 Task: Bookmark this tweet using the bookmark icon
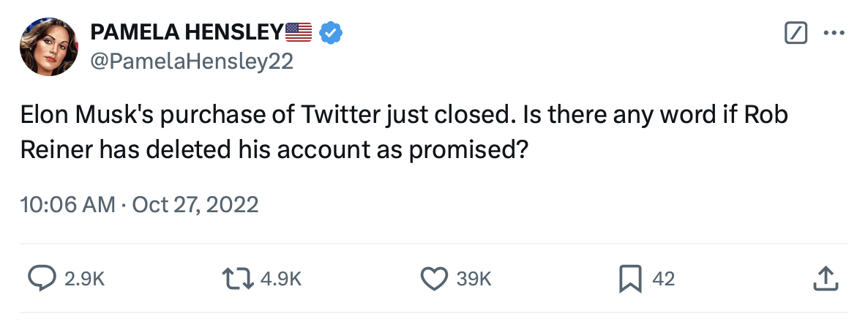click(629, 278)
